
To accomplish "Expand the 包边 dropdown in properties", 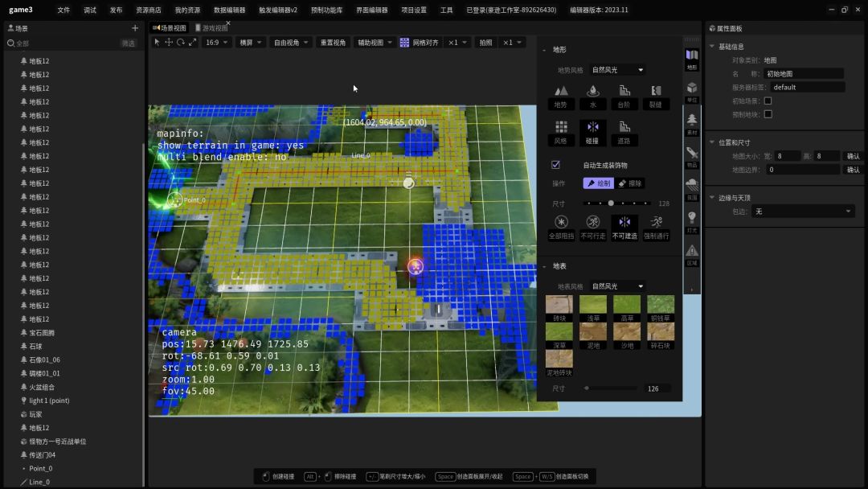I will pos(803,212).
